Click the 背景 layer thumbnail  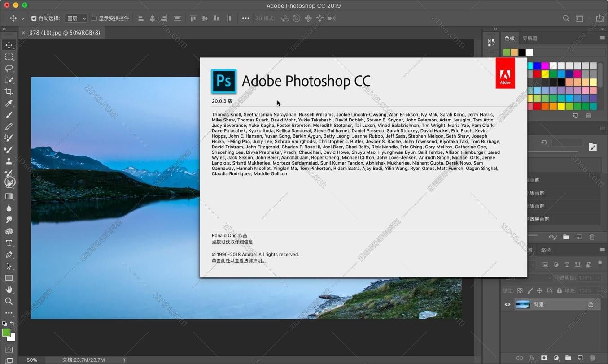tap(523, 304)
